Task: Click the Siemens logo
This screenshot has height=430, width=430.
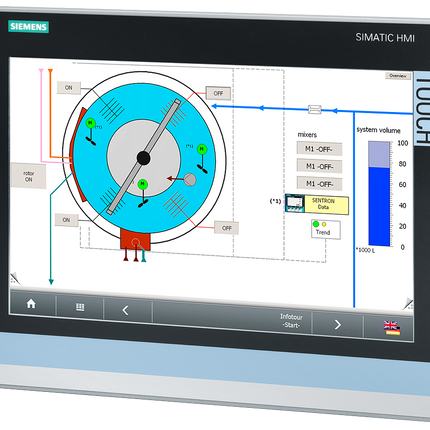Action: (x=28, y=27)
